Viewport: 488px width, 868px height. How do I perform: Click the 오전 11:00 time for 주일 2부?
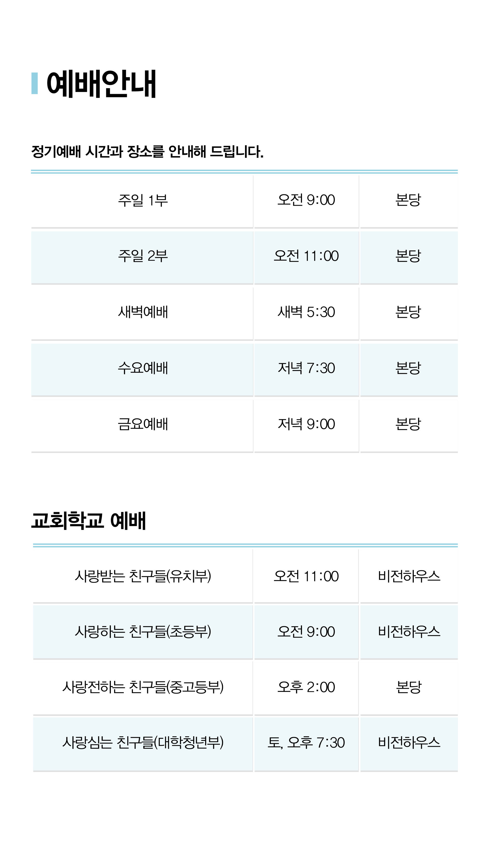coord(306,256)
